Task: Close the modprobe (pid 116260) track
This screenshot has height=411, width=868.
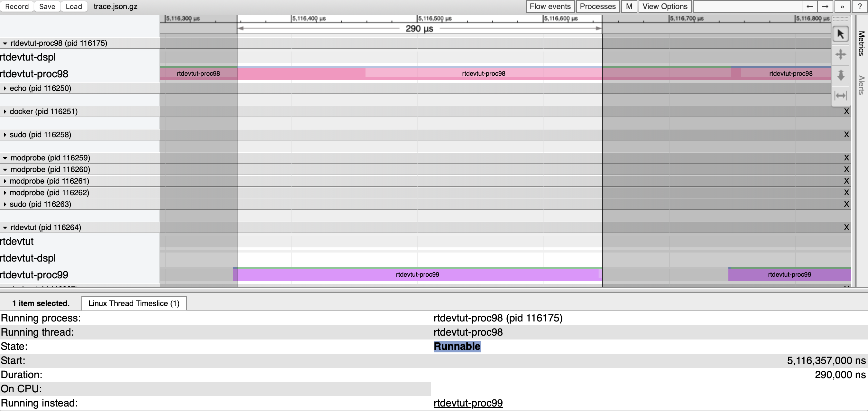Action: click(846, 169)
